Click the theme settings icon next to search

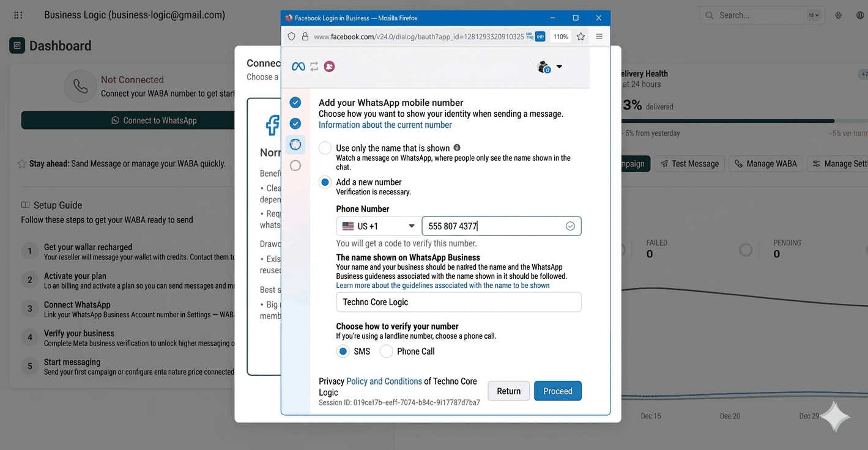coord(839,15)
